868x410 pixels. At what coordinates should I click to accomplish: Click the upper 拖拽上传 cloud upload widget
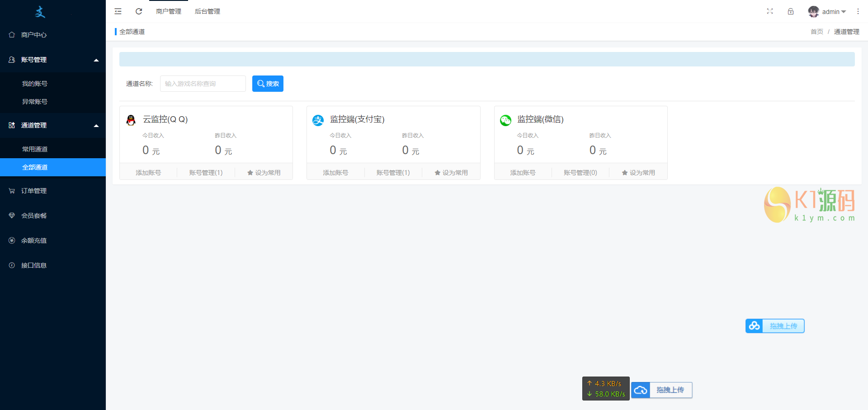[x=775, y=326]
